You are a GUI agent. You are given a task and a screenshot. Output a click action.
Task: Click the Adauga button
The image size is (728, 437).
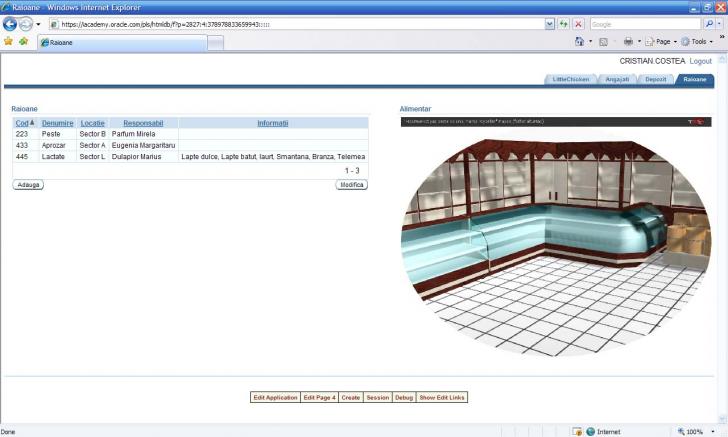coord(28,185)
